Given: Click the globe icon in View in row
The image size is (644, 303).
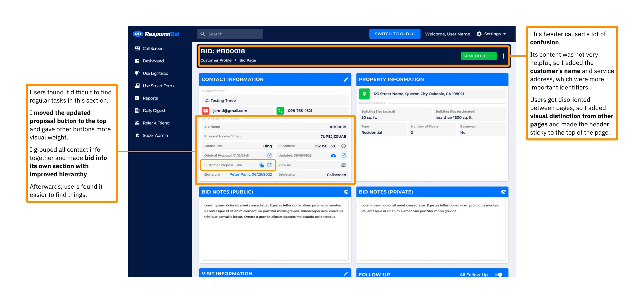Looking at the screenshot, I should 344,165.
